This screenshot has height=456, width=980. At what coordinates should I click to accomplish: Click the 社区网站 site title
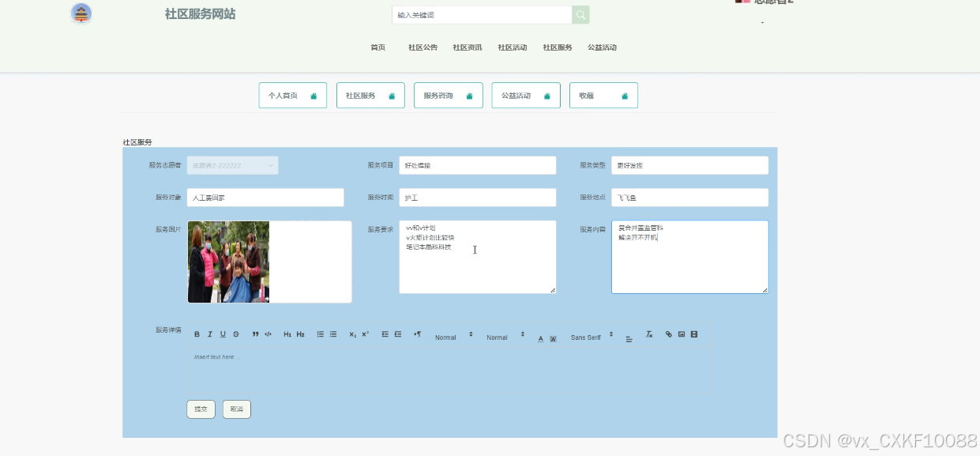coord(200,14)
